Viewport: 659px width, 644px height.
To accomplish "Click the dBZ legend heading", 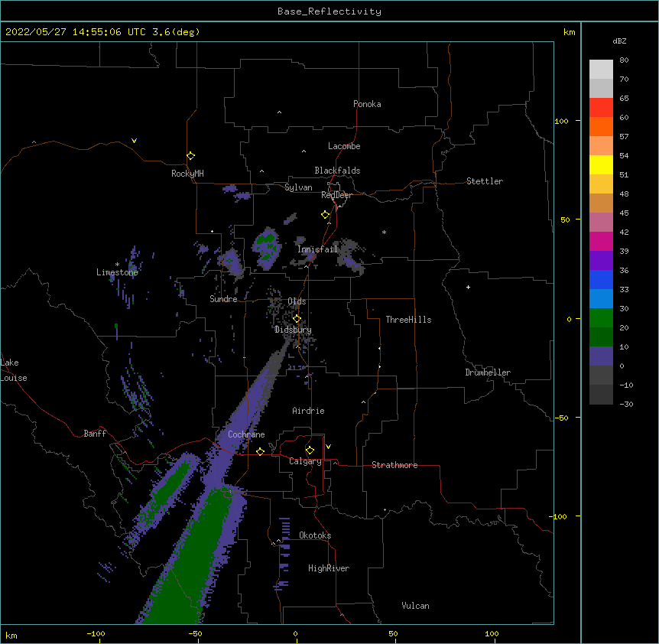I will pos(619,41).
